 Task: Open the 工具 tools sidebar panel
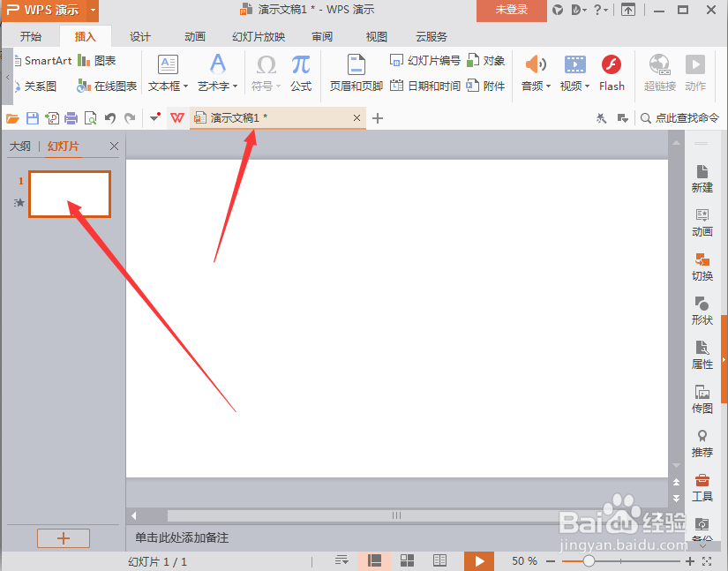(702, 487)
